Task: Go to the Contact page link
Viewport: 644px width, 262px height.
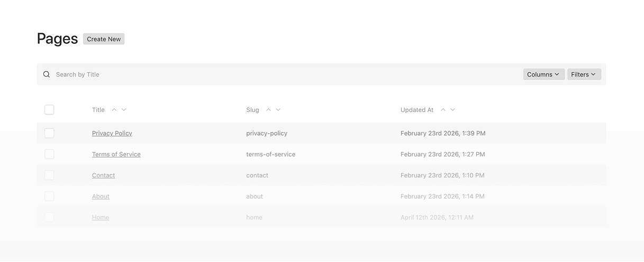Action: pos(103,175)
